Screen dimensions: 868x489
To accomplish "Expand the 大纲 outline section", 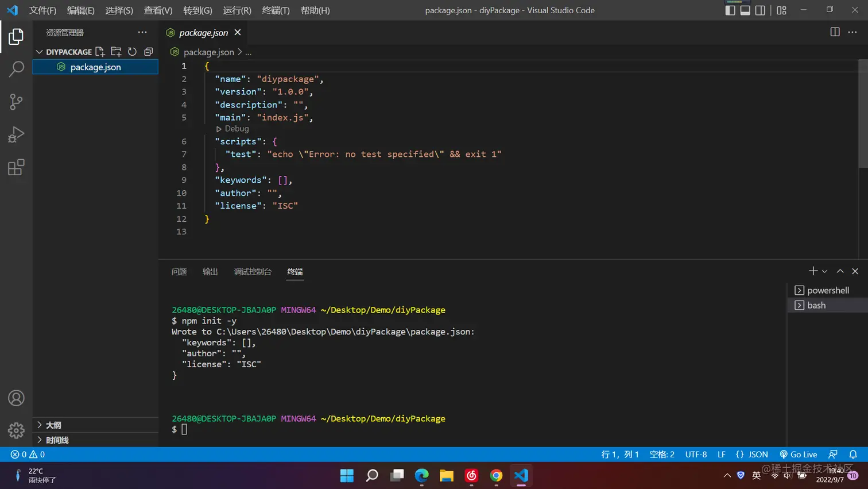I will click(x=95, y=425).
